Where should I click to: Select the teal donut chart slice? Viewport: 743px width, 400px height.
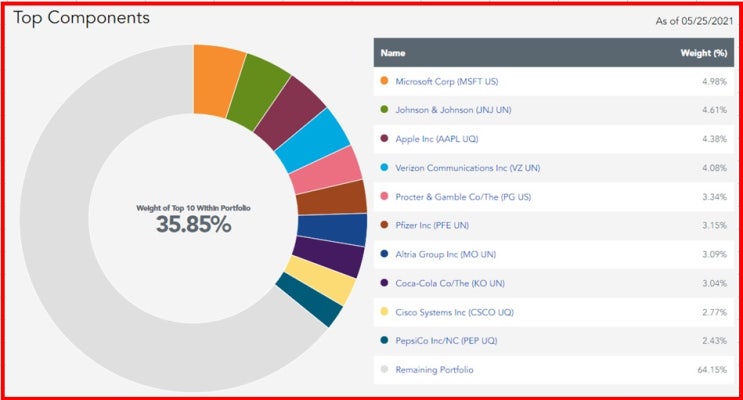(308, 300)
